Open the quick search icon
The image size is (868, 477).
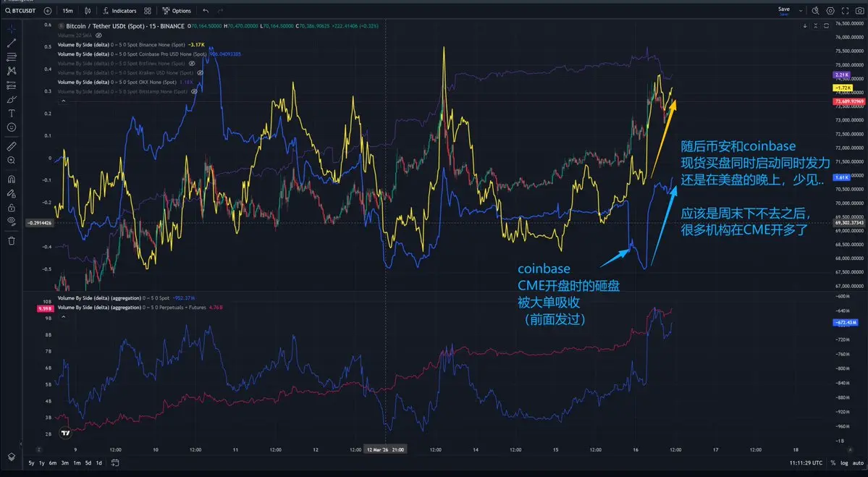[815, 11]
